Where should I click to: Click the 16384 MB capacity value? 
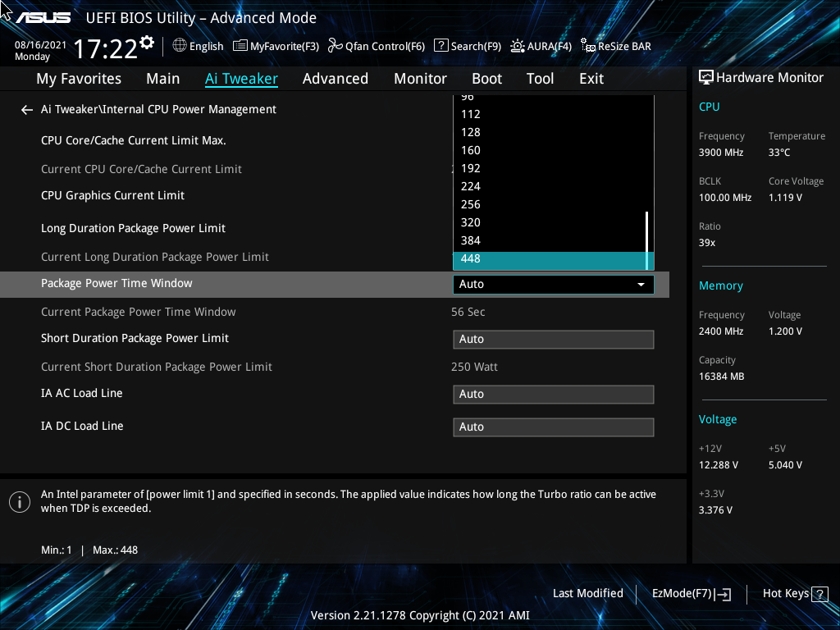click(x=721, y=377)
